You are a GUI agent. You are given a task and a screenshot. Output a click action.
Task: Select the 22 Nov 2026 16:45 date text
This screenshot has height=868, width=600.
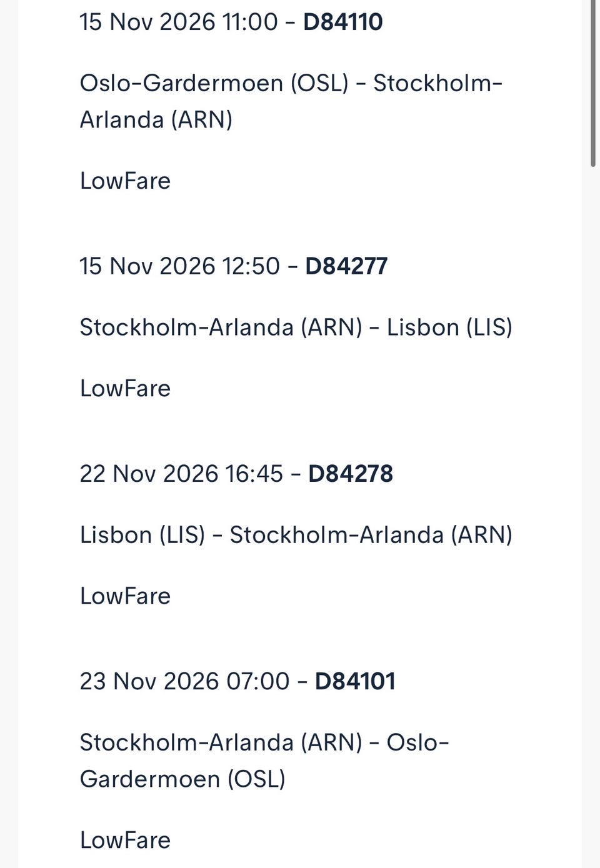tap(181, 474)
